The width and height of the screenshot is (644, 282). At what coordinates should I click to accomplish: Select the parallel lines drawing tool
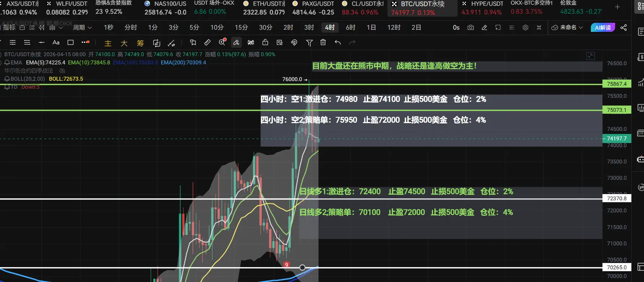point(13,42)
